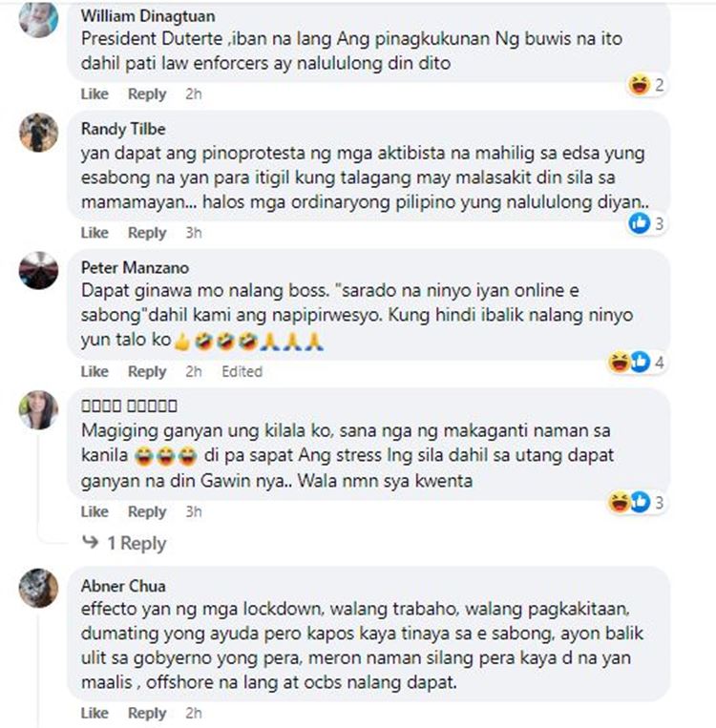Open reactions on Peter Manzano's comment

click(x=636, y=363)
